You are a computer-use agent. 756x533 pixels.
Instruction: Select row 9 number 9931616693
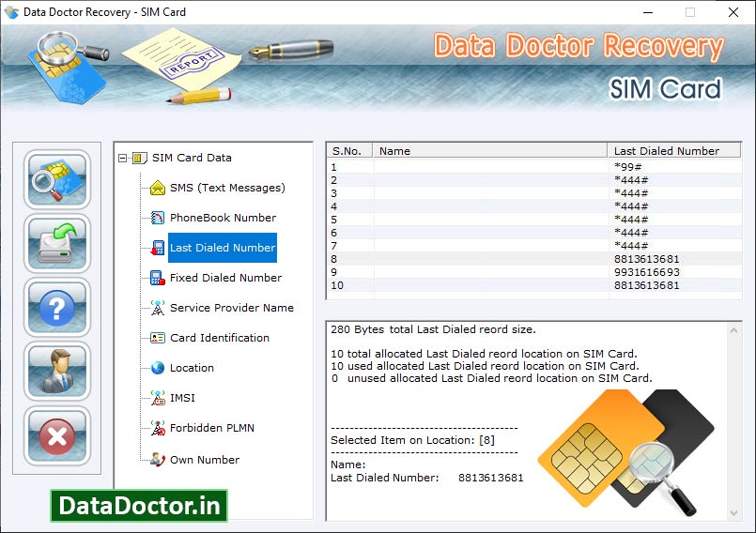click(x=534, y=272)
